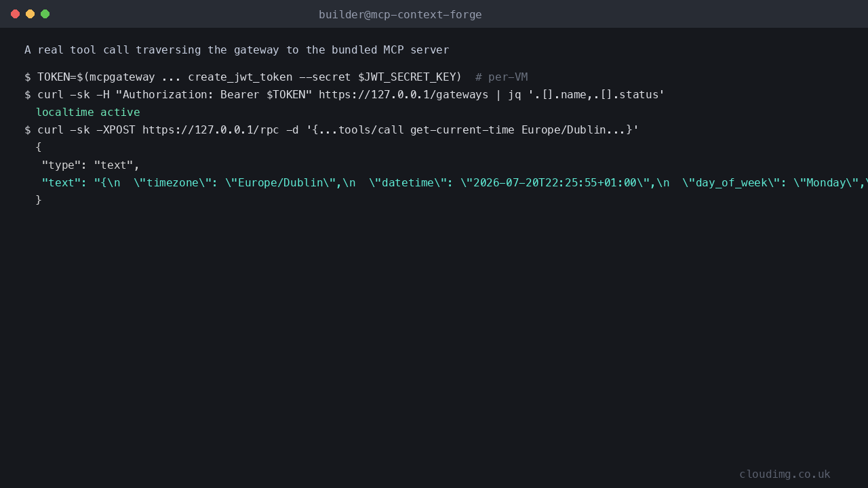The height and width of the screenshot is (488, 868).
Task: Click the '# per-VM' comment
Action: click(501, 77)
